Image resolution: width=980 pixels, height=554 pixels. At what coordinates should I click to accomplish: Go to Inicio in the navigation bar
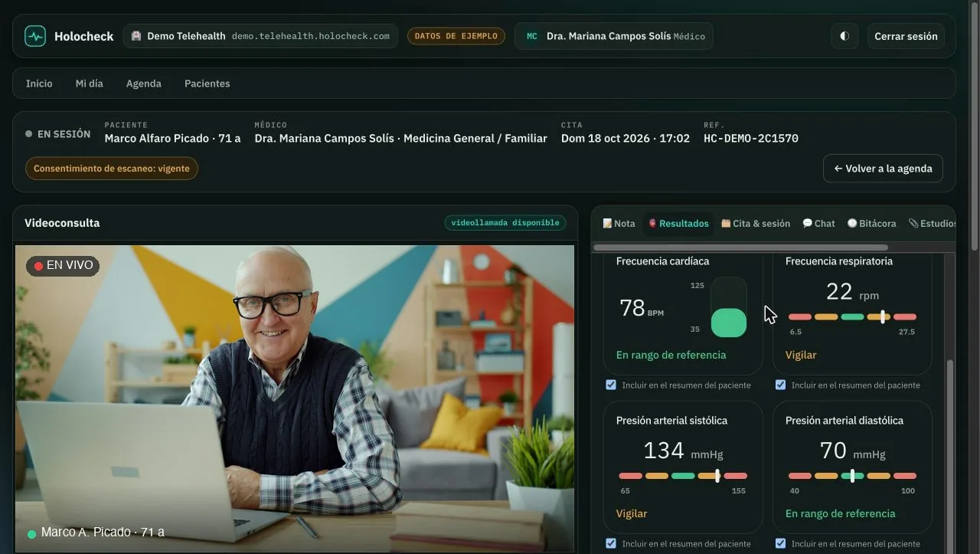tap(39, 84)
